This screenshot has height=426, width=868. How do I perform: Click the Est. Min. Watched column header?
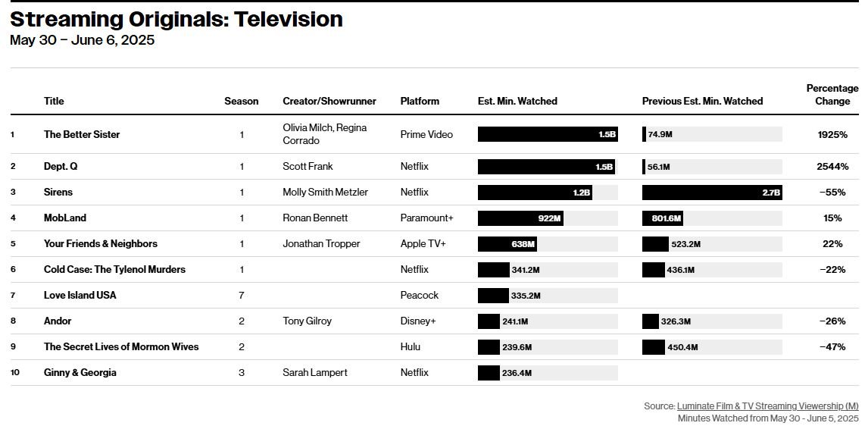pyautogui.click(x=517, y=101)
